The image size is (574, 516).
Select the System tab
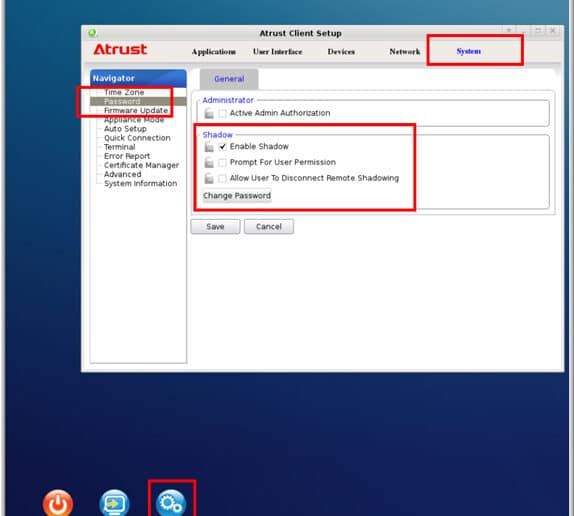pos(469,51)
